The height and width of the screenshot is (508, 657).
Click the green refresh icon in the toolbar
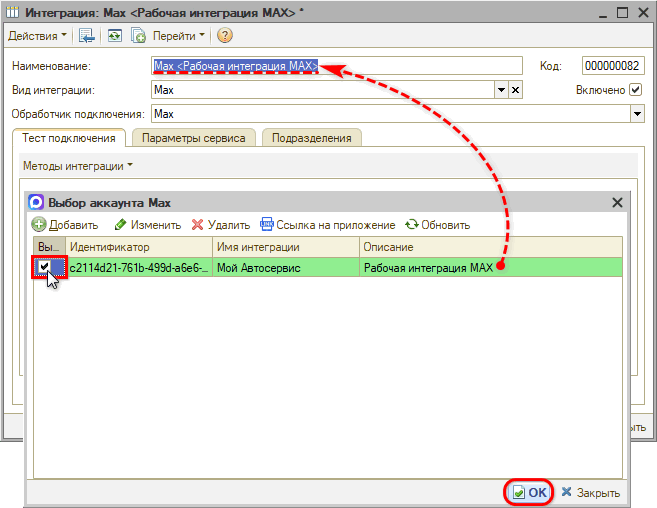(x=114, y=36)
